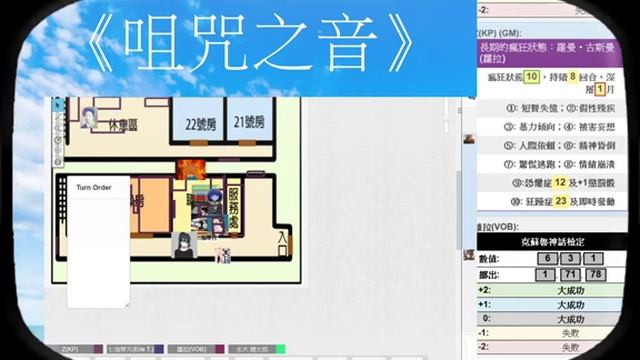This screenshot has height=360, width=640.
Task: Click the 數值 value box showing 6
Action: (547, 258)
